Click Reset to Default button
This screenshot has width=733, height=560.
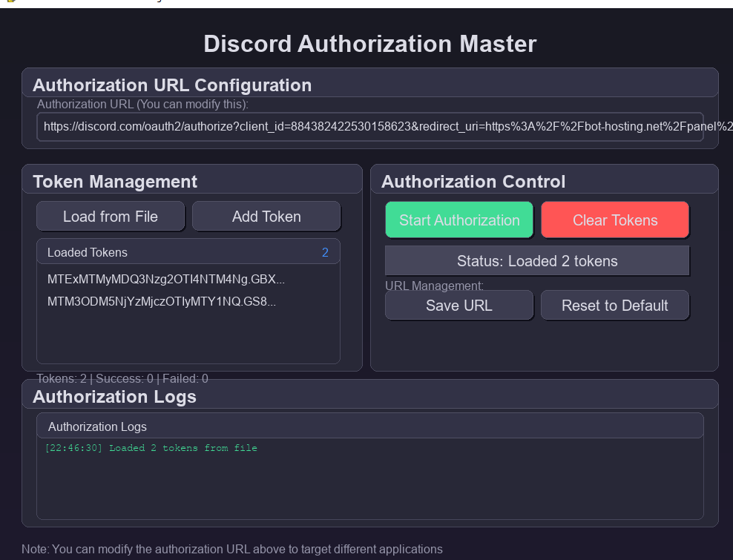(x=615, y=306)
